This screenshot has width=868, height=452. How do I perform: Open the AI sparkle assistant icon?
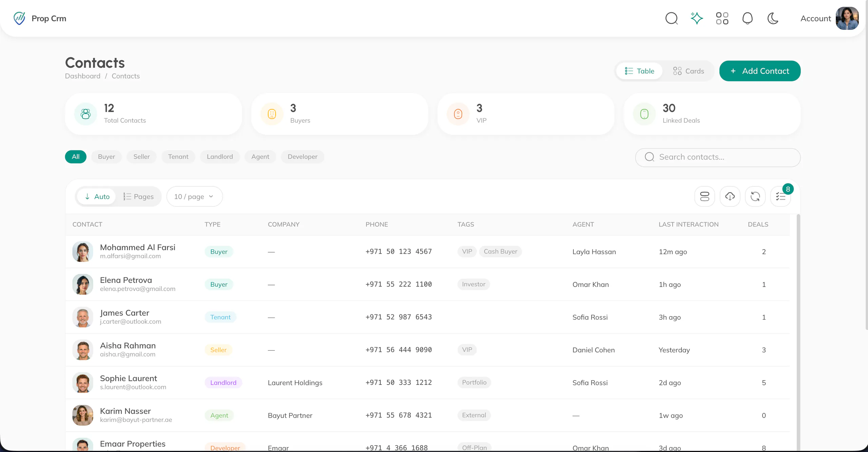697,18
